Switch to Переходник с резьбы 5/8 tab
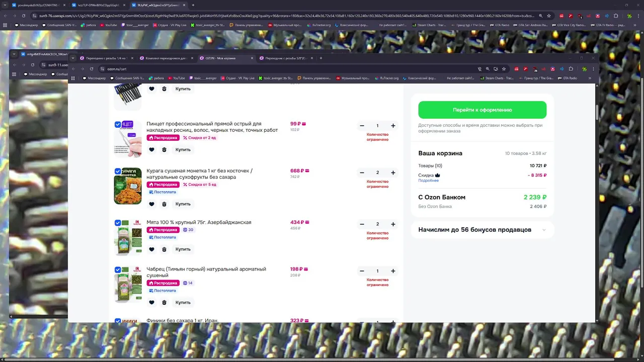Screen dimensions: 644x362 (286, 58)
